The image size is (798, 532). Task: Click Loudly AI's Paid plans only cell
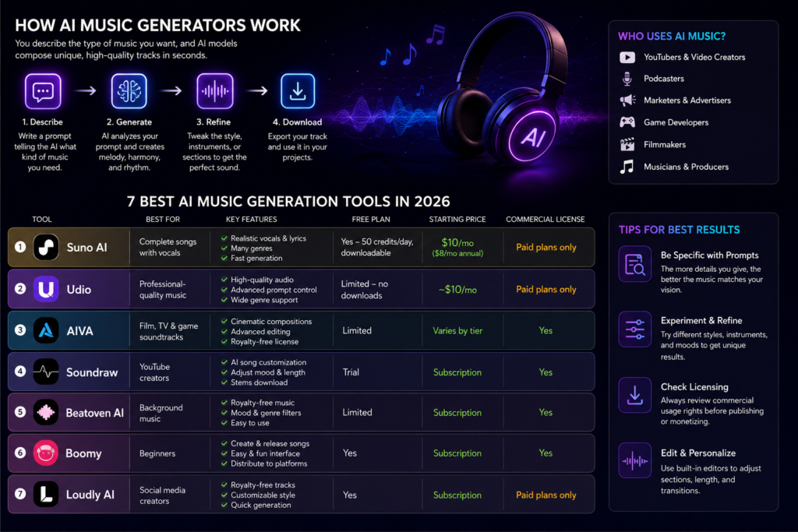tap(546, 495)
